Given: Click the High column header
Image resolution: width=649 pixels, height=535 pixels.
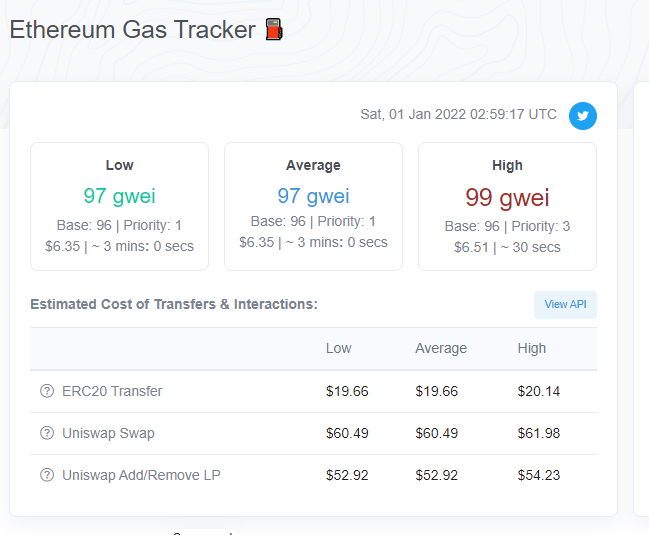Looking at the screenshot, I should click(532, 348).
